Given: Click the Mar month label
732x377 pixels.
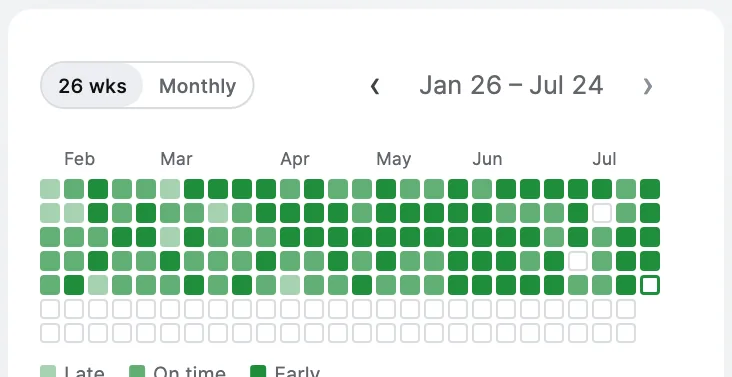Looking at the screenshot, I should pos(176,159).
